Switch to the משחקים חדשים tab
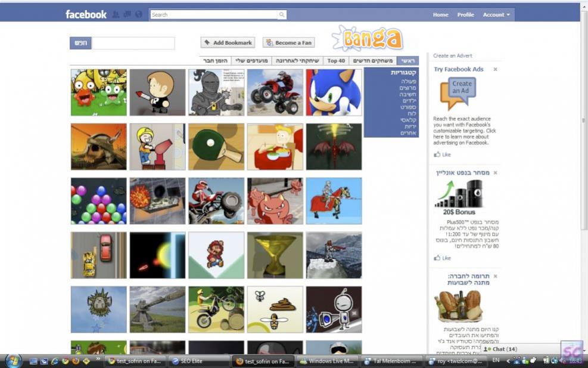The image size is (588, 368). tap(373, 60)
